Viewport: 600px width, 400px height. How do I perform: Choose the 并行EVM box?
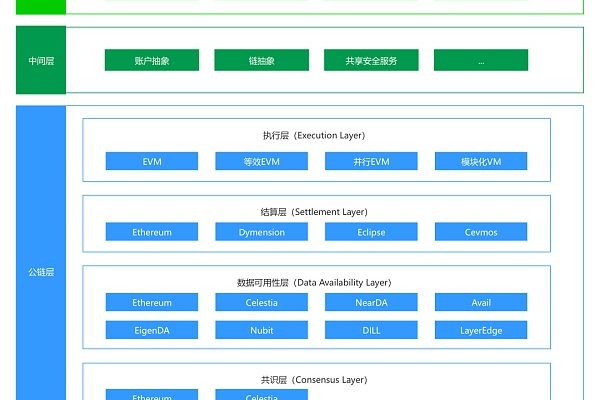(x=371, y=161)
